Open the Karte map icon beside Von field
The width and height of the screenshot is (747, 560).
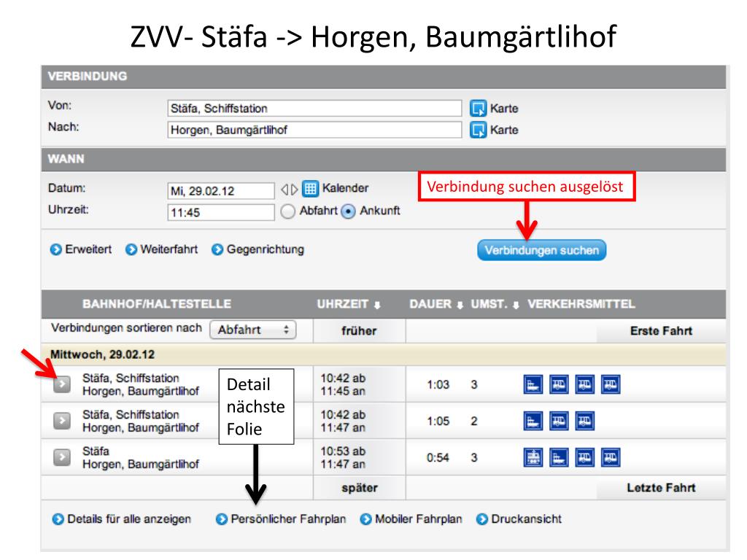coord(478,108)
